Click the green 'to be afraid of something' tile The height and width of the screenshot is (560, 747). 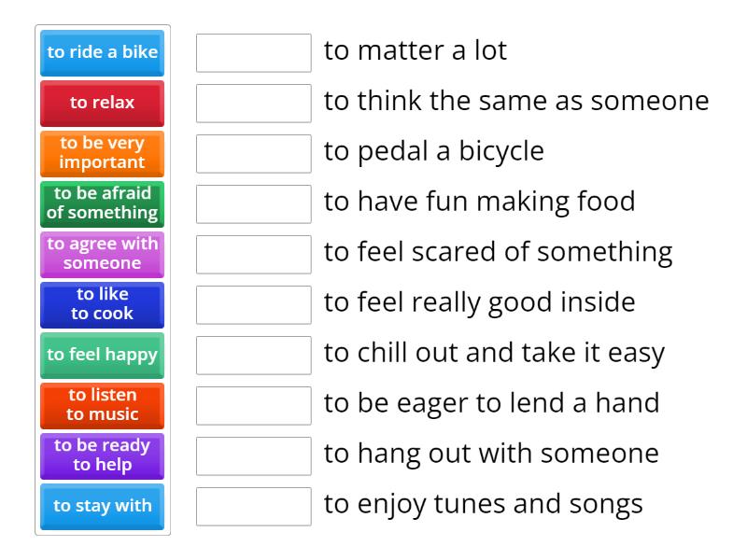point(103,204)
